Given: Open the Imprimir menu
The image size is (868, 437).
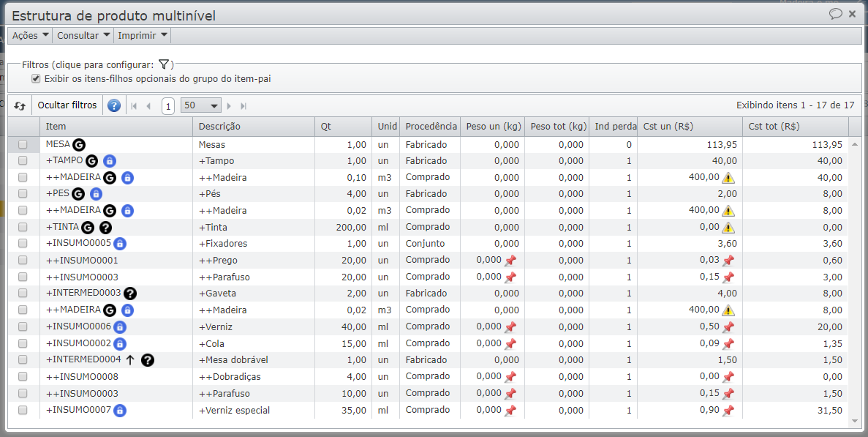Looking at the screenshot, I should tap(143, 35).
